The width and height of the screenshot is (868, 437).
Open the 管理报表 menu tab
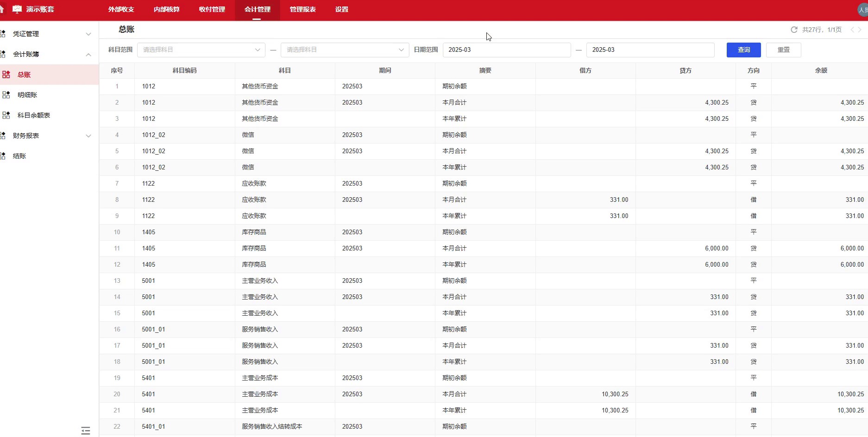pos(302,9)
